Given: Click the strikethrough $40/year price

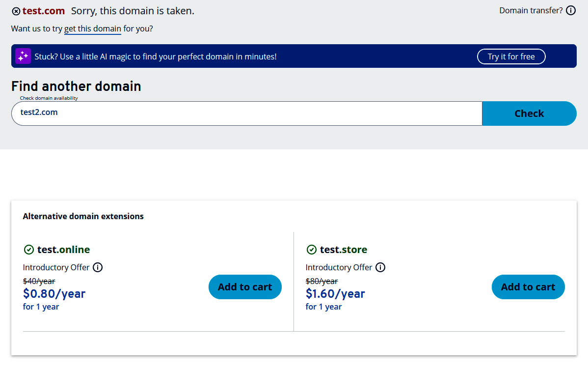Looking at the screenshot, I should coord(39,281).
